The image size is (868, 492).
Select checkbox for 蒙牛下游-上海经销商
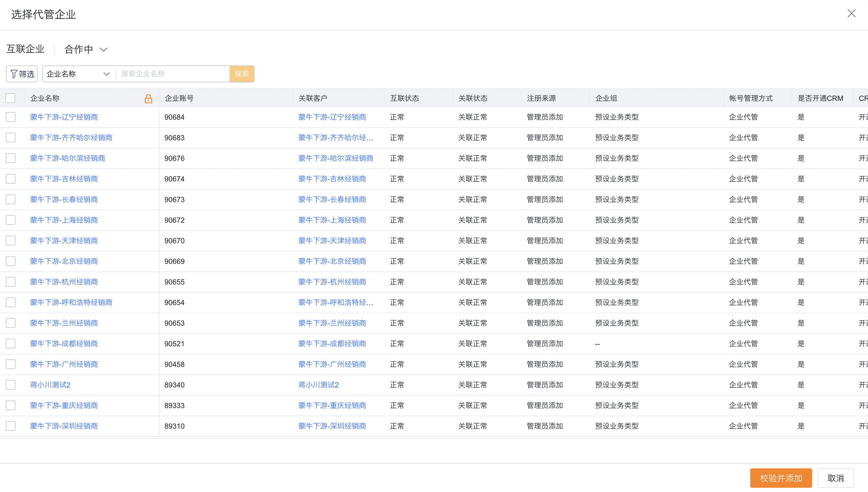(x=11, y=220)
